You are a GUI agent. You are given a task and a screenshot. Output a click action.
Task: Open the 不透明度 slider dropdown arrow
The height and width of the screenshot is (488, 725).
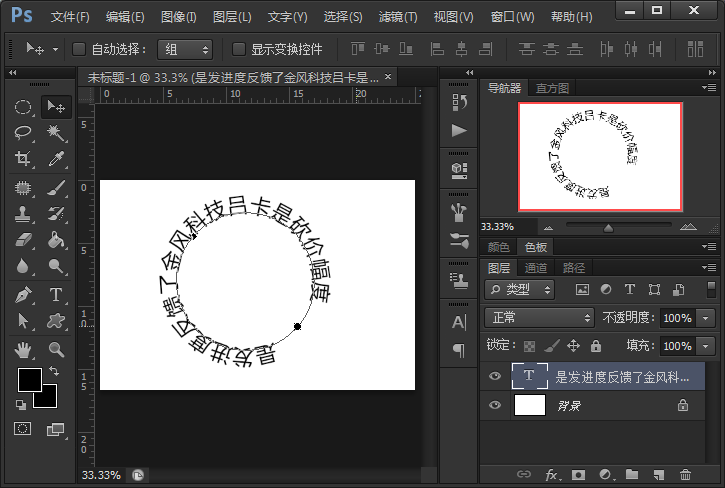(706, 318)
